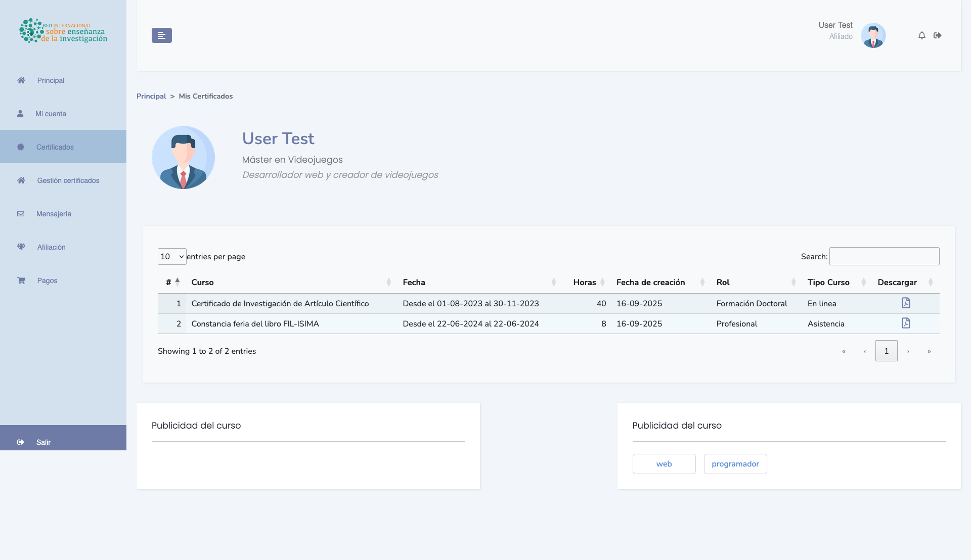Open Mi cuenta in sidebar
This screenshot has height=560, width=971.
pos(51,114)
